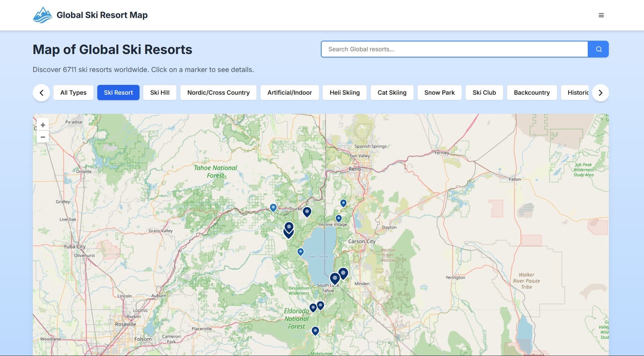Click the ski resort marker near Truckee

(x=307, y=212)
